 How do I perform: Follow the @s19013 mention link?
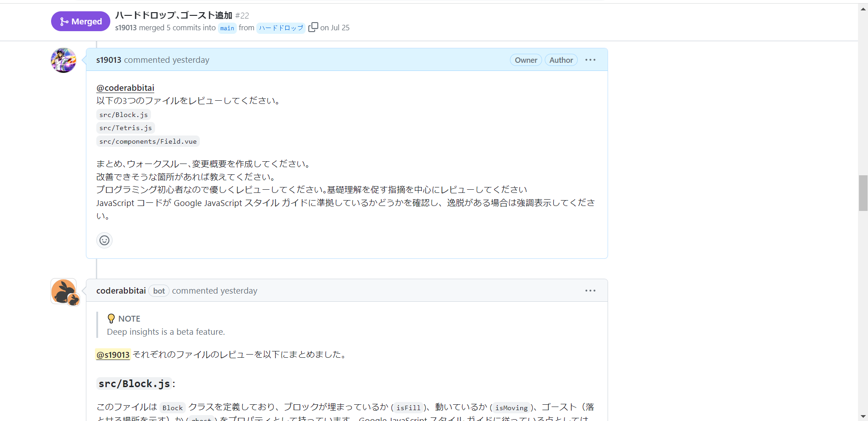[x=113, y=355]
